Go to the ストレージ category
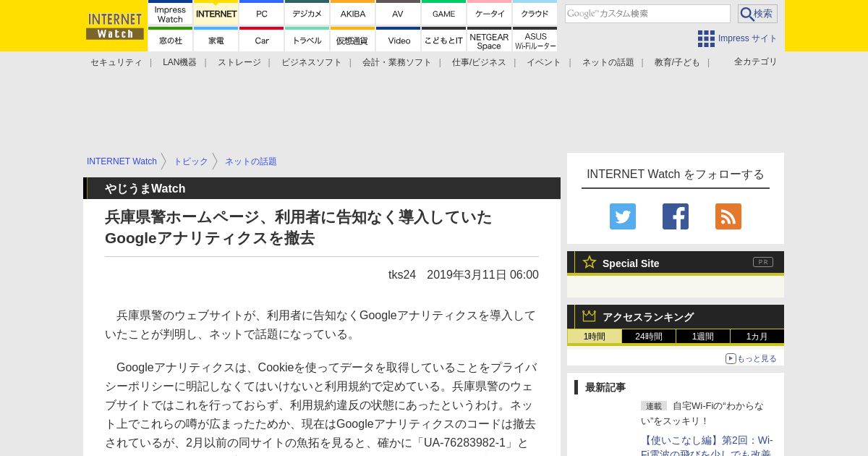 coord(239,62)
